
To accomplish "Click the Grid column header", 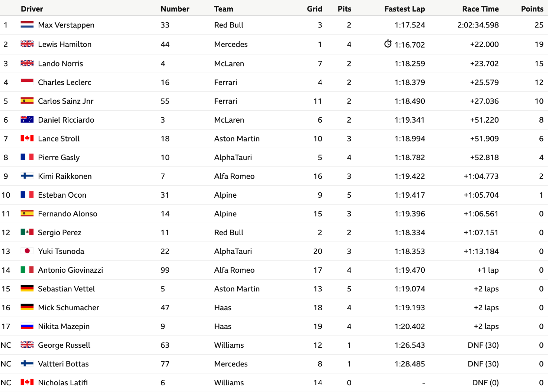I will point(314,9).
